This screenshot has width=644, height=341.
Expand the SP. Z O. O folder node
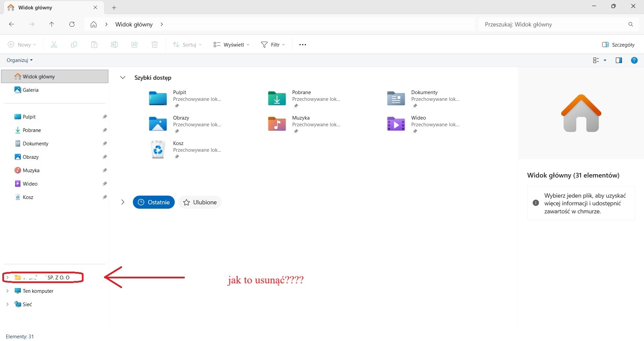click(7, 277)
